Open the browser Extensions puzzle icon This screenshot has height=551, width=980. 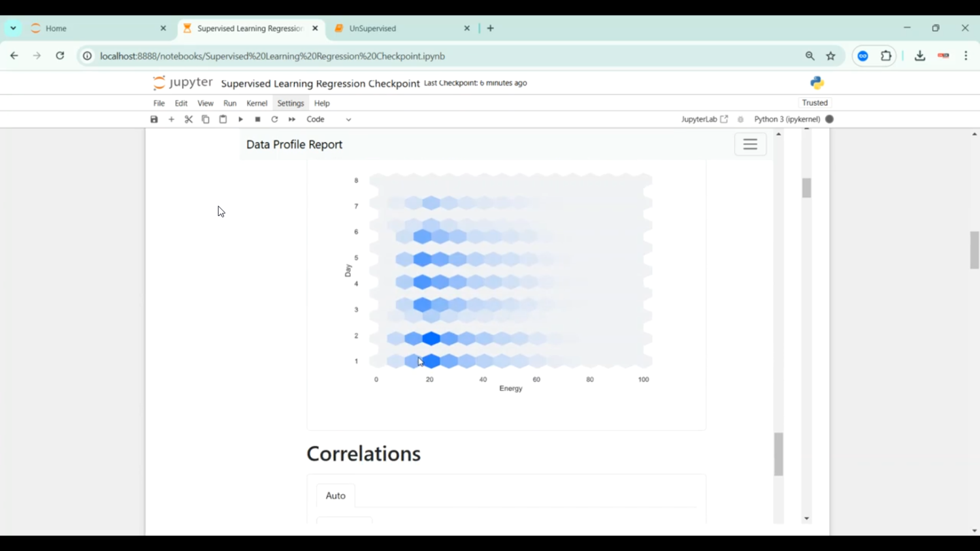[x=886, y=56]
